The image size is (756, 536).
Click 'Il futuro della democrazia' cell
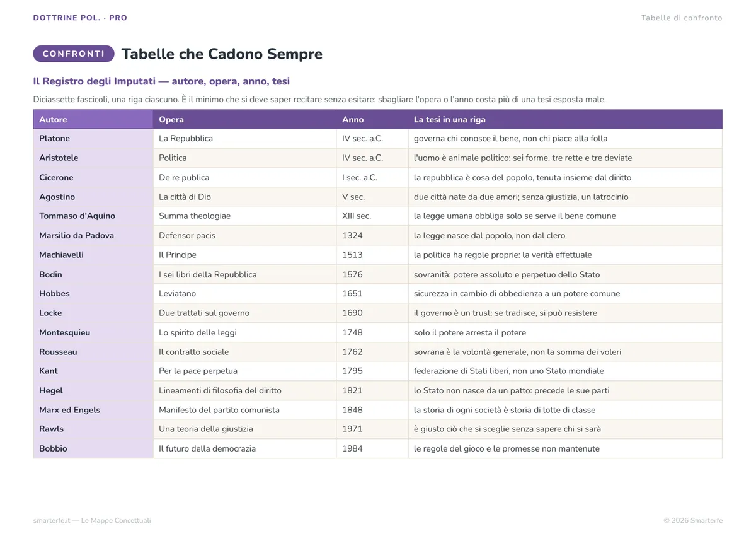point(244,449)
